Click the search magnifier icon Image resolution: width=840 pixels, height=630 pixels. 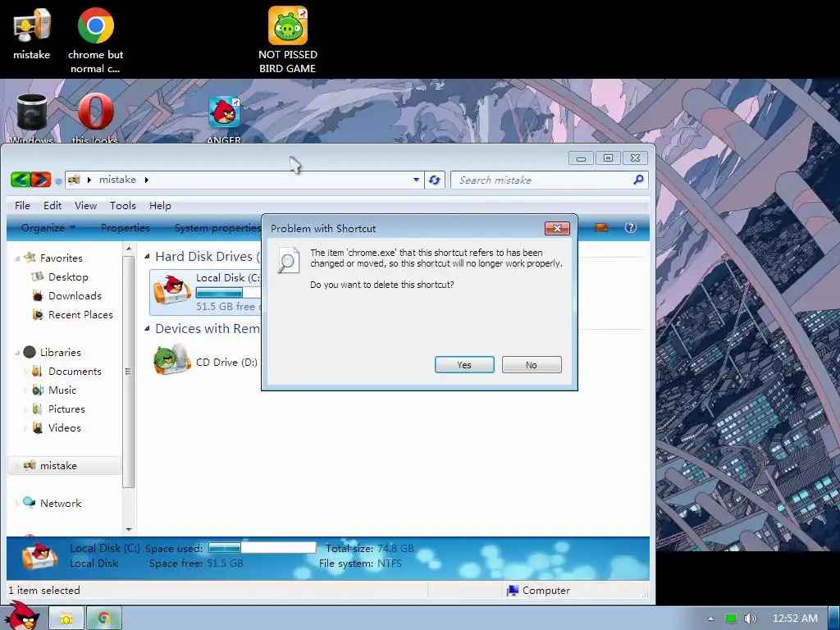(x=638, y=180)
